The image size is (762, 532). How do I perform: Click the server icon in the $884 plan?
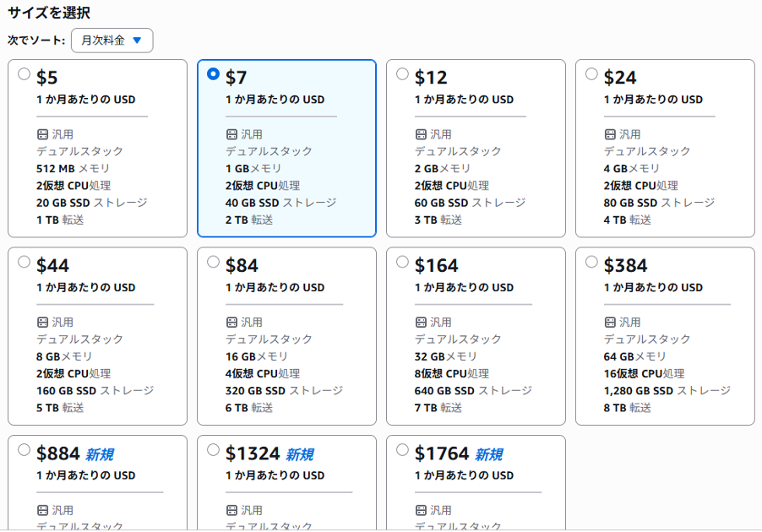(x=42, y=510)
